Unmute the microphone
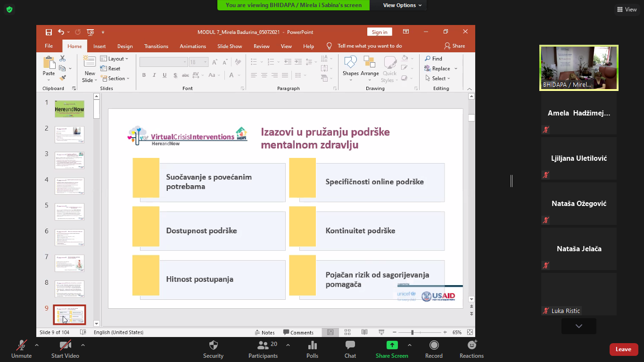Screen dimensions: 644x362 coord(21,346)
